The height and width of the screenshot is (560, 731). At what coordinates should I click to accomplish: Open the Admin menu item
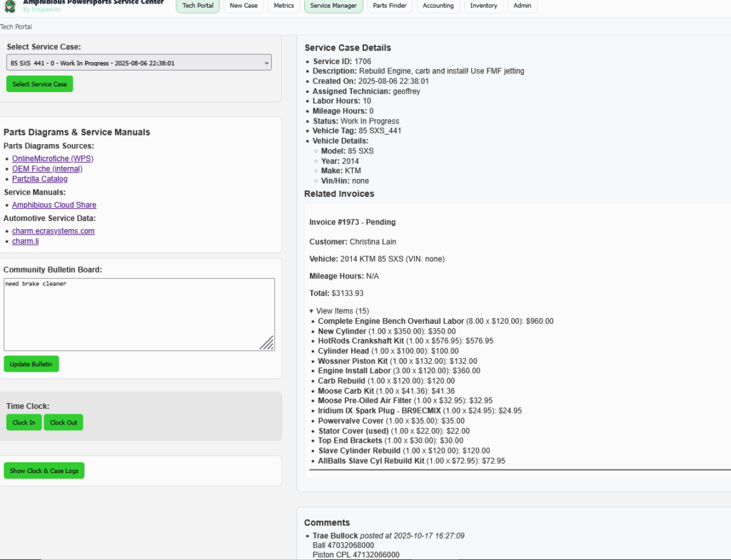coord(523,6)
